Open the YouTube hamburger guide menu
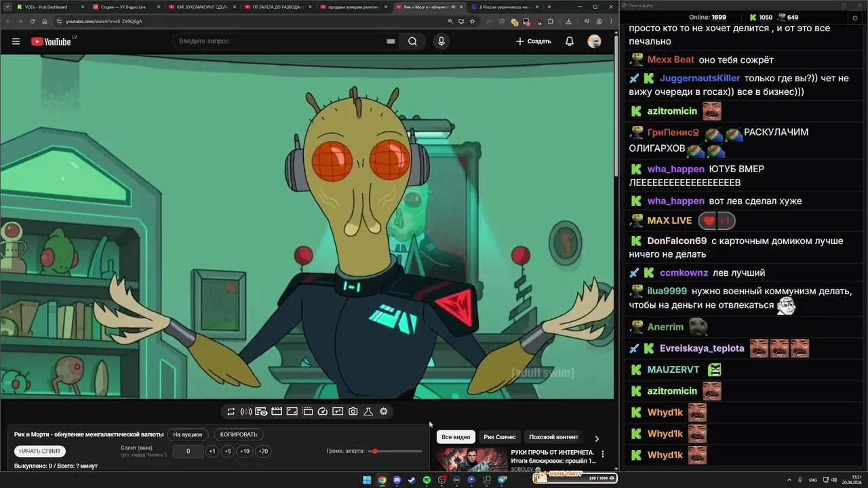This screenshot has width=868, height=488. coord(16,41)
